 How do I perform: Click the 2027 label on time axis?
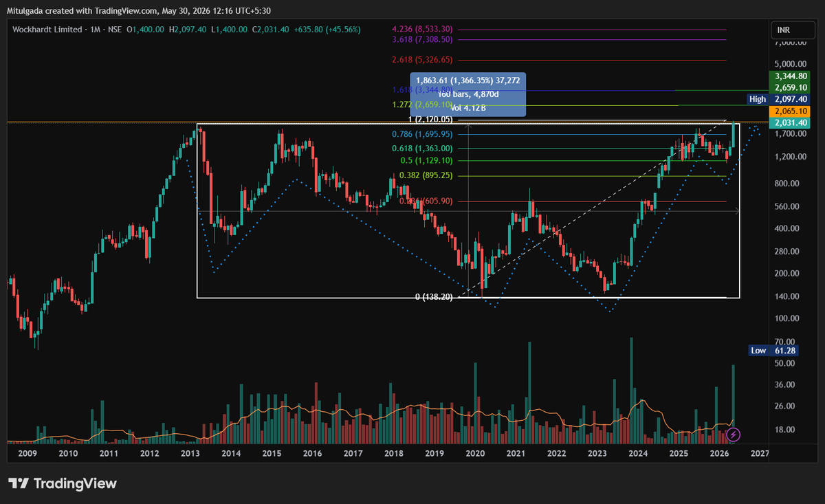coord(760,454)
